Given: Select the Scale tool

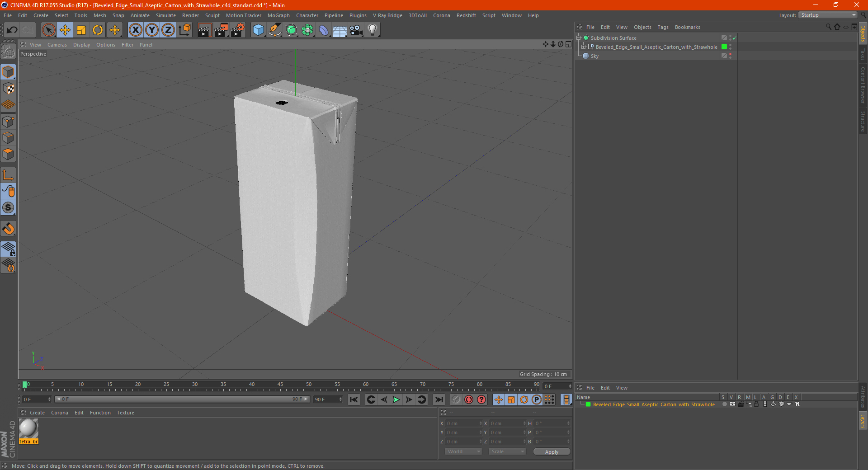Looking at the screenshot, I should tap(81, 30).
